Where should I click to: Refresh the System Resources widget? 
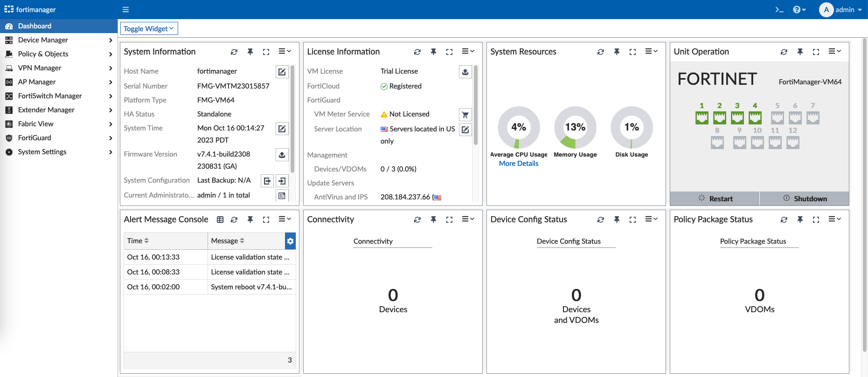click(600, 52)
